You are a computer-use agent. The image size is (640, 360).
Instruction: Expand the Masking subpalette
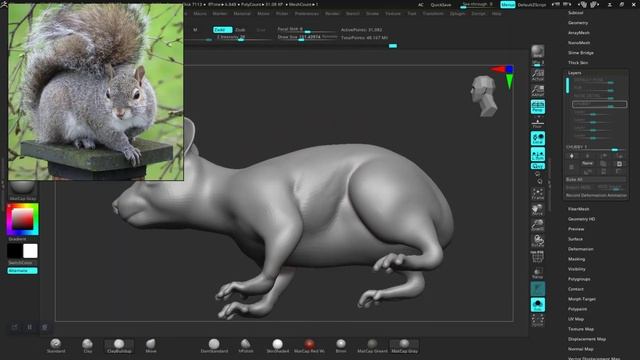pos(576,259)
